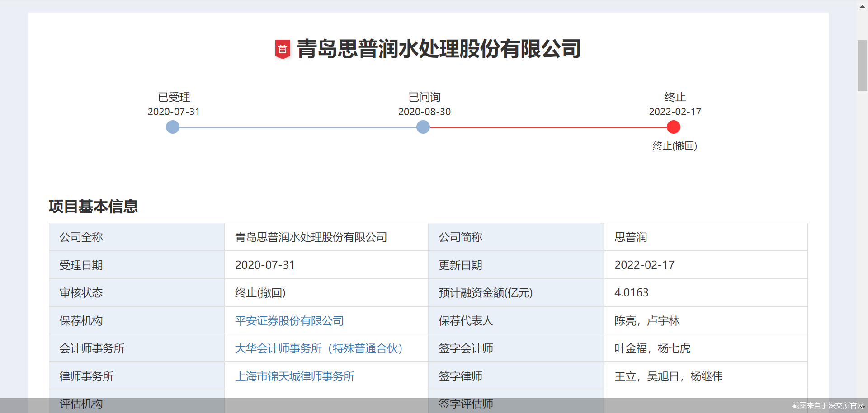The image size is (868, 413).
Task: Click the 签字评估师 label cell
Action: tap(516, 402)
